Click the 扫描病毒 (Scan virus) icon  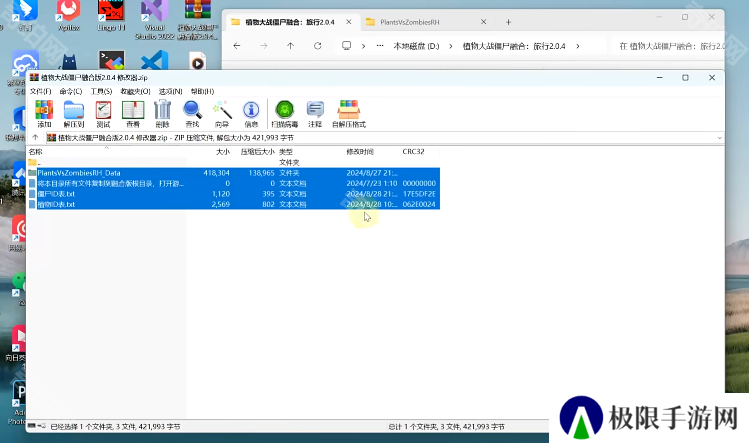285,114
